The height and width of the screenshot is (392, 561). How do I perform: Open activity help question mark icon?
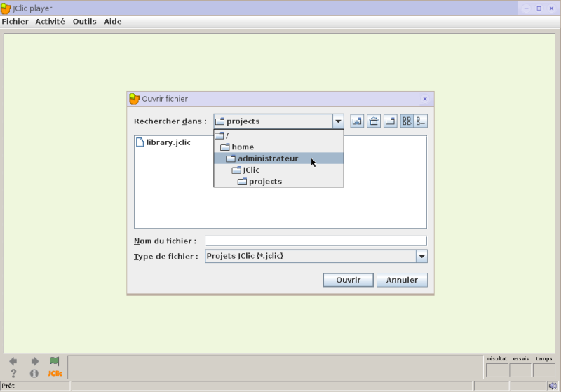tap(13, 373)
